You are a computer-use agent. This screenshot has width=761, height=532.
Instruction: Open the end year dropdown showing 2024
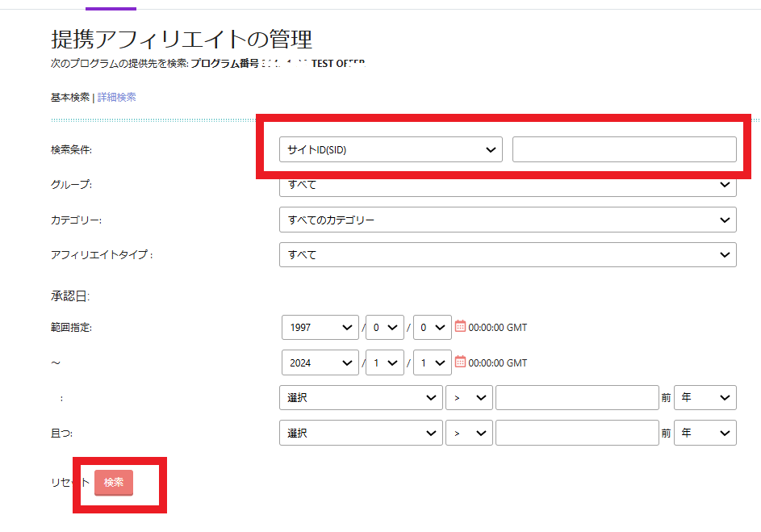click(x=320, y=363)
